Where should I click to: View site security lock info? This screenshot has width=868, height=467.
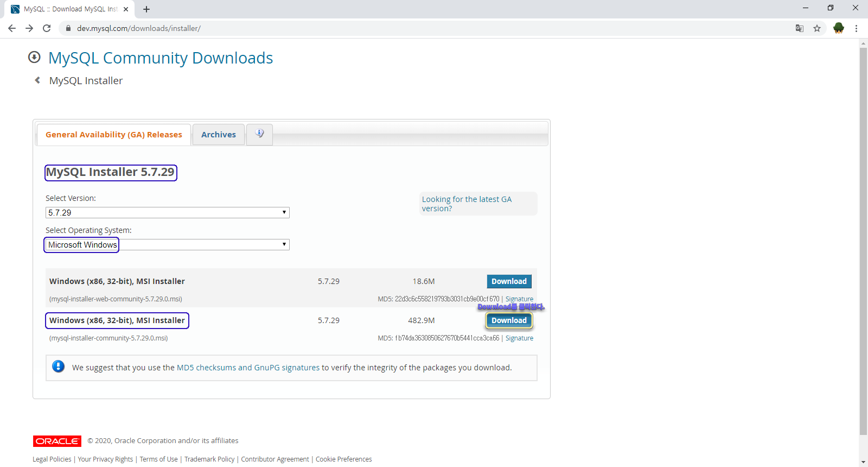pos(68,28)
